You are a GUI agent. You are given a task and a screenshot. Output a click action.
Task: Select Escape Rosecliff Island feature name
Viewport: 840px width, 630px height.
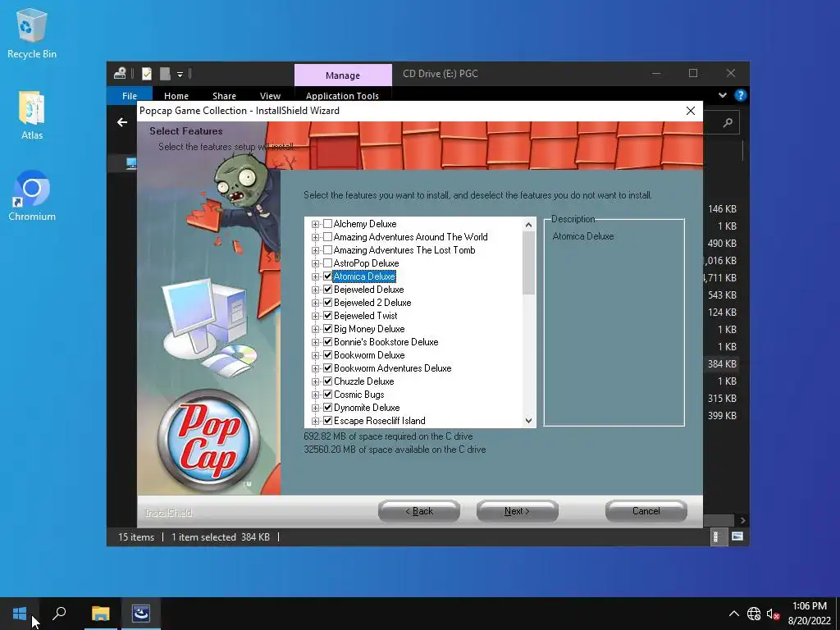379,421
